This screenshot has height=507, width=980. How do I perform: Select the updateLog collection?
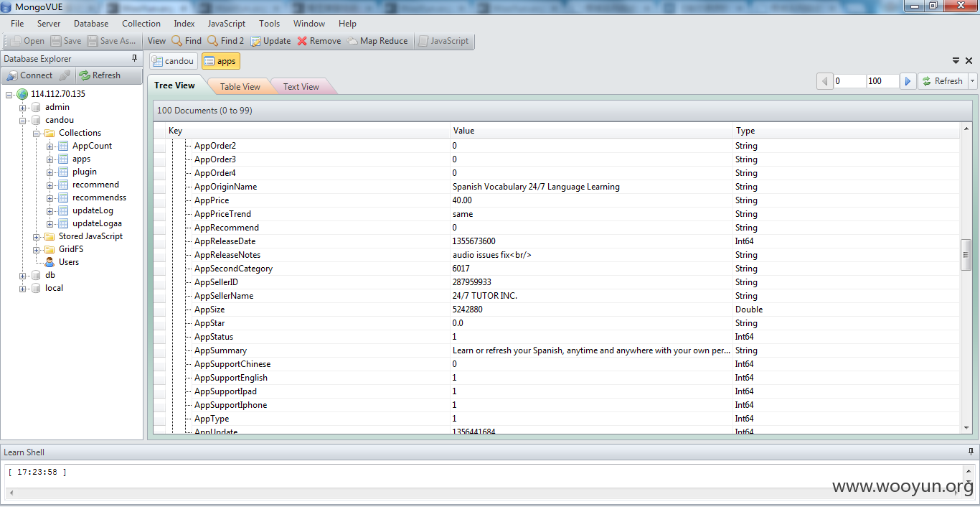(93, 210)
